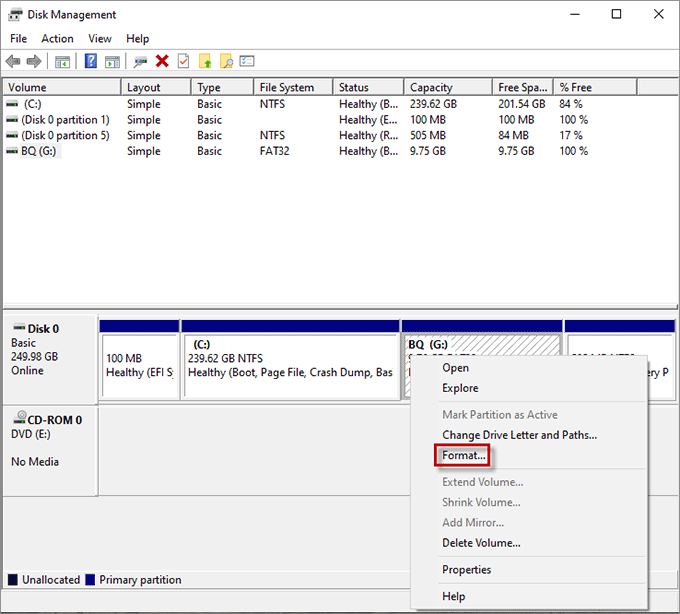680x614 pixels.
Task: Click Change Drive Letter and Paths...
Action: [519, 435]
